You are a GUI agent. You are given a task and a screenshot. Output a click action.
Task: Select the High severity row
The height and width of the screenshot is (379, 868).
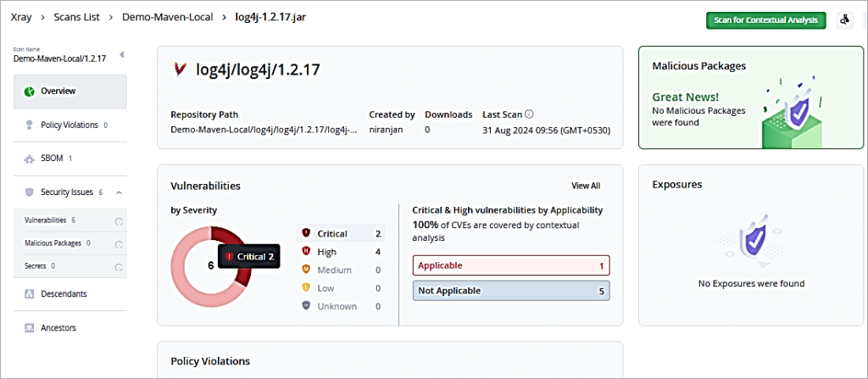[341, 252]
